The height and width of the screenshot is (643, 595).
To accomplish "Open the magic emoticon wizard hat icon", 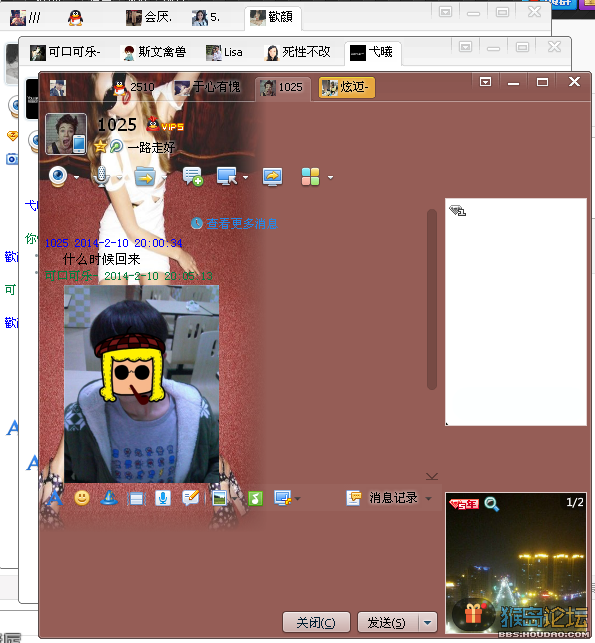I will click(109, 498).
